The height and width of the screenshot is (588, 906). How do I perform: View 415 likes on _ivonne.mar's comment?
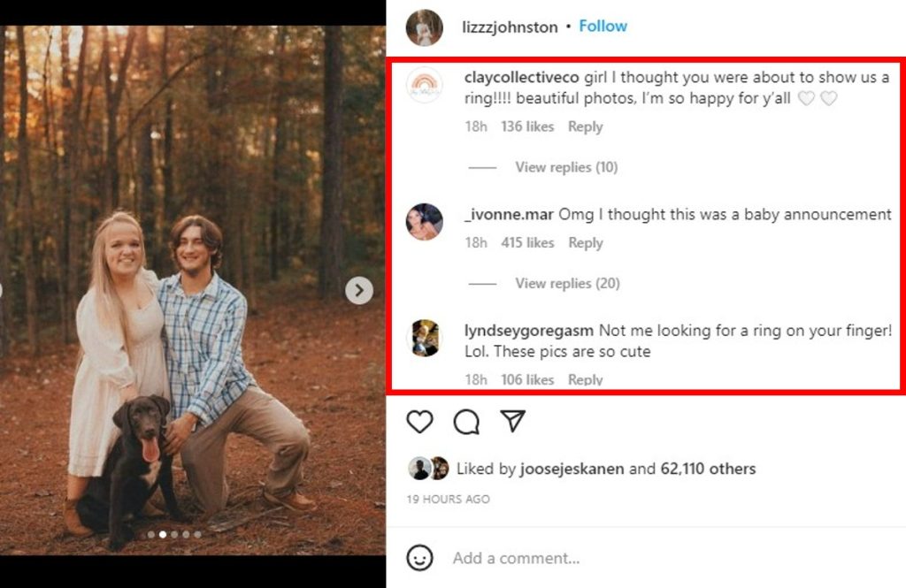pos(527,242)
